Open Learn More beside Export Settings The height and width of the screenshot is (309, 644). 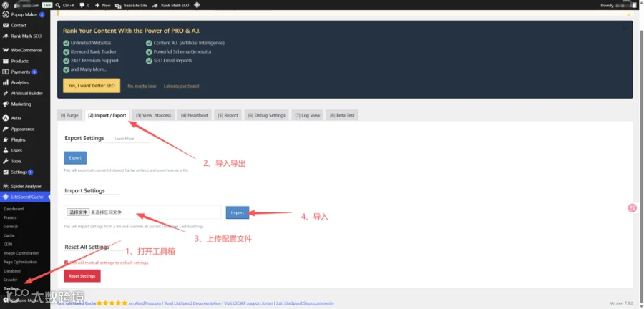125,139
